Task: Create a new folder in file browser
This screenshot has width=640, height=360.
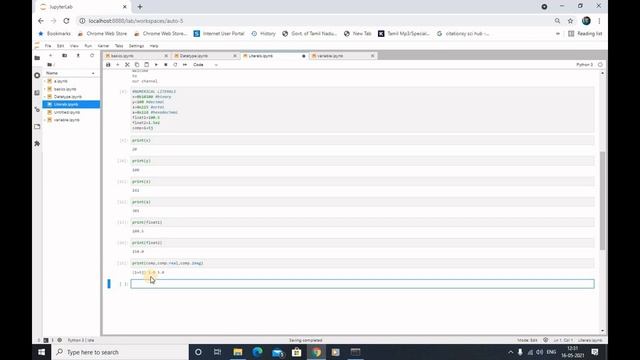Action: point(64,56)
